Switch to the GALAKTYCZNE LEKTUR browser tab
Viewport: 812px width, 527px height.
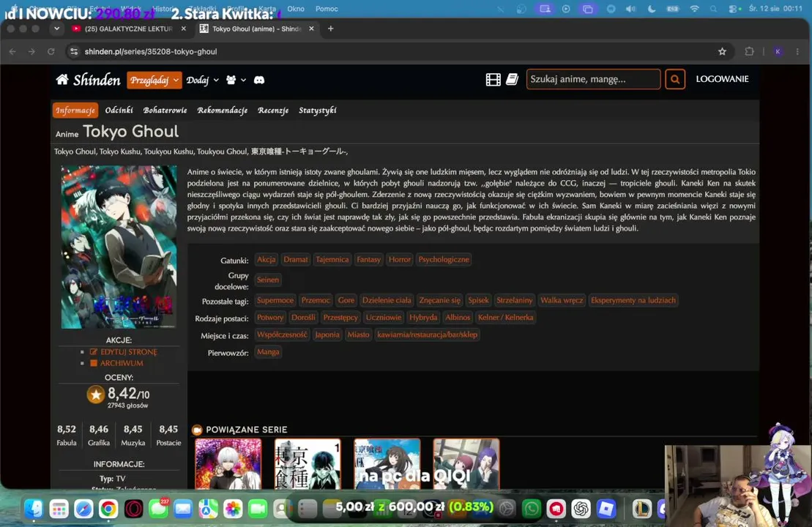(128, 29)
